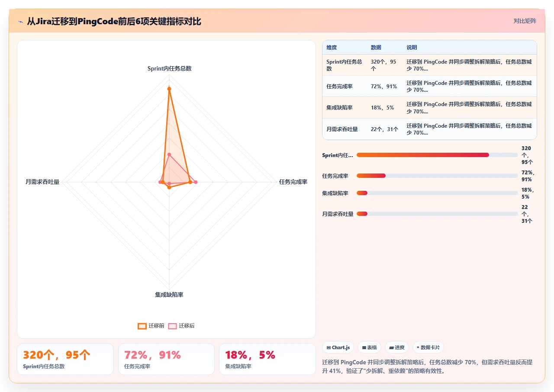Click the 数据卡片 chip sparkle icon
This screenshot has width=554, height=392.
pos(418,347)
